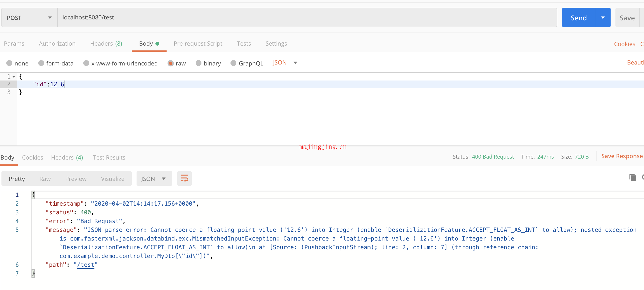This screenshot has width=644, height=290.
Task: Click the request URL field localhost:8080/test
Action: 307,17
